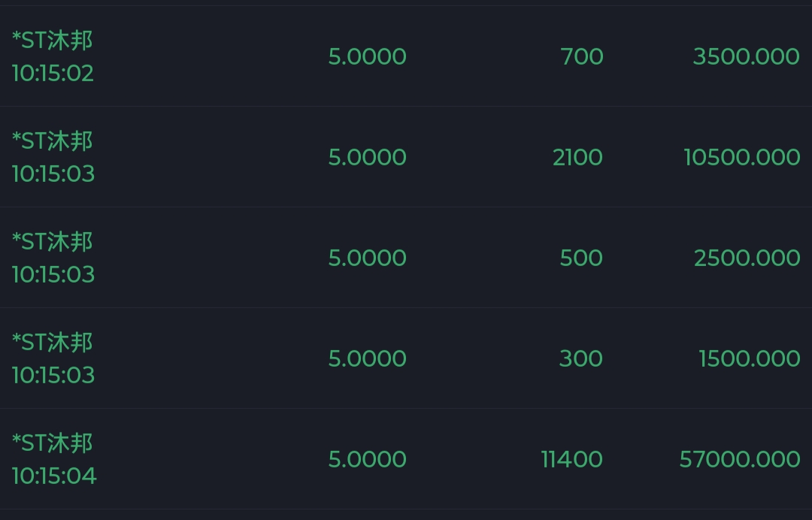Select the *ST沐邦 row with quantity 500
Screen dimensions: 812x520
point(406,258)
